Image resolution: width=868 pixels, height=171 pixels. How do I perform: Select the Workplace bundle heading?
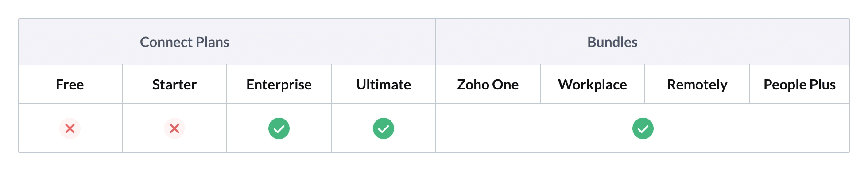point(593,85)
